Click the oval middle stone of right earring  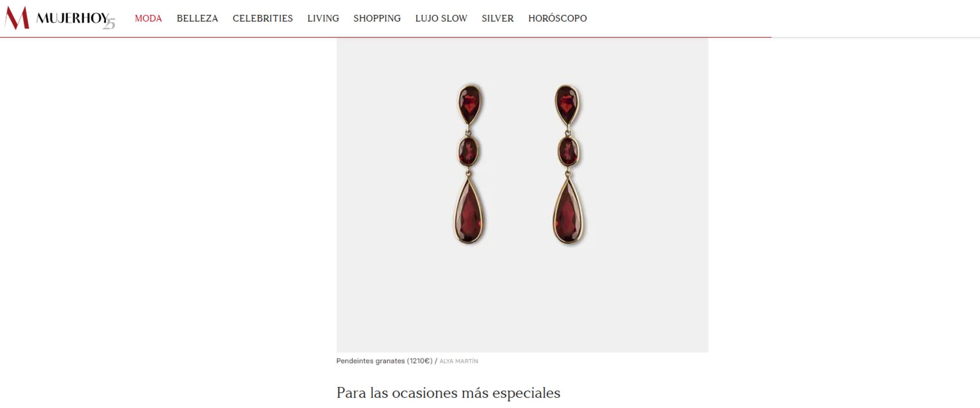pyautogui.click(x=568, y=151)
